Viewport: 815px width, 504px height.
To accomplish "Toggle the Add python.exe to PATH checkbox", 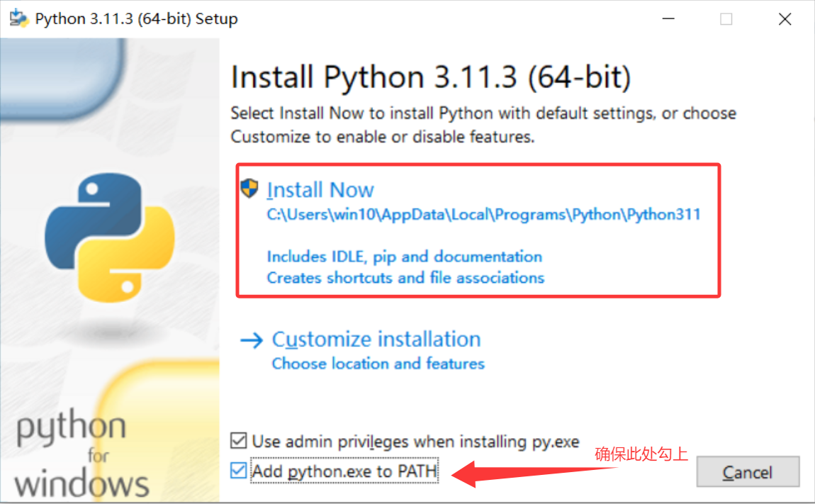I will (x=240, y=471).
